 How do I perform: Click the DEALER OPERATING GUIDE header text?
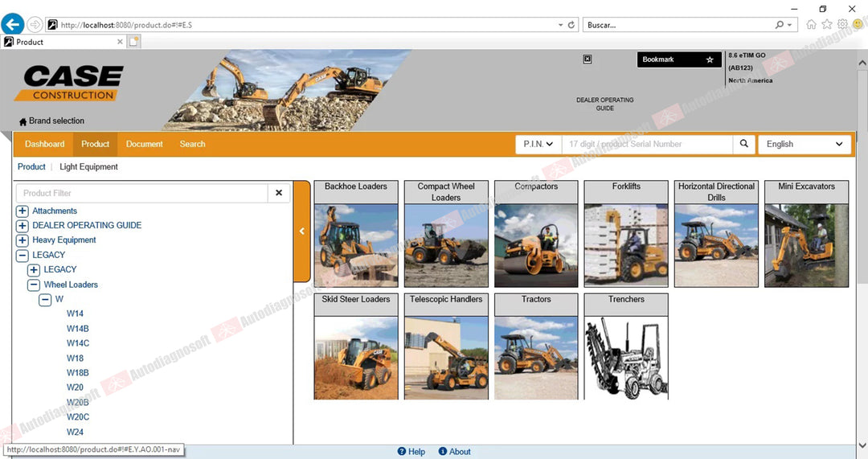604,104
